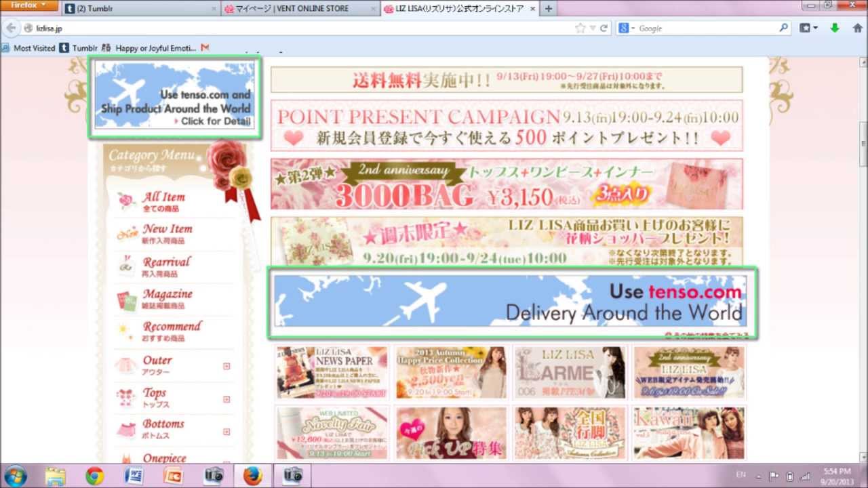This screenshot has width=868, height=488.
Task: Open the downloads green arrow
Action: click(x=835, y=28)
